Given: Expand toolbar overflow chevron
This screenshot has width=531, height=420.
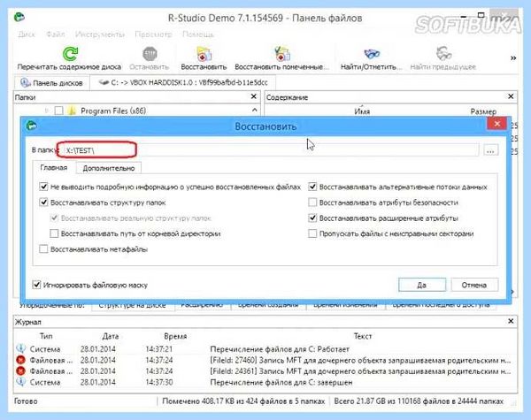Looking at the screenshot, I should pyautogui.click(x=513, y=58).
